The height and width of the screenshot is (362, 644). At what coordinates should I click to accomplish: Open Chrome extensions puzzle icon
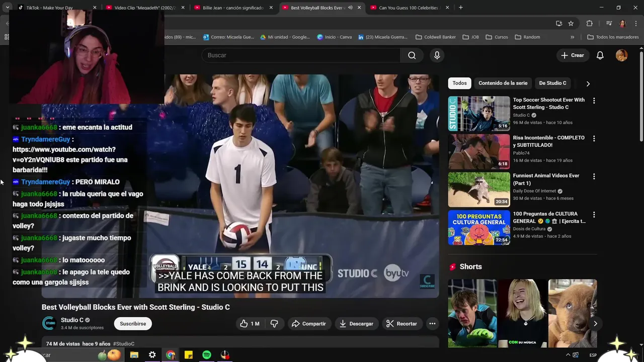(x=589, y=23)
